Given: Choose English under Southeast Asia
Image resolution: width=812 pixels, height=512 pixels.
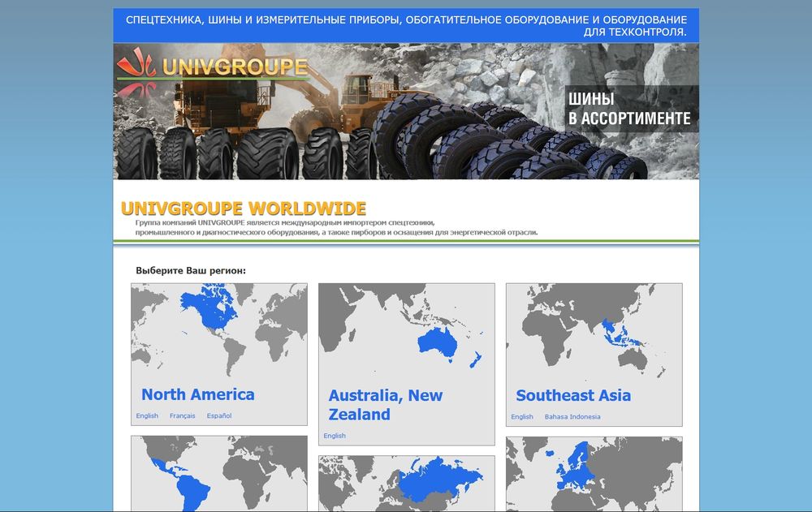Looking at the screenshot, I should coord(522,417).
